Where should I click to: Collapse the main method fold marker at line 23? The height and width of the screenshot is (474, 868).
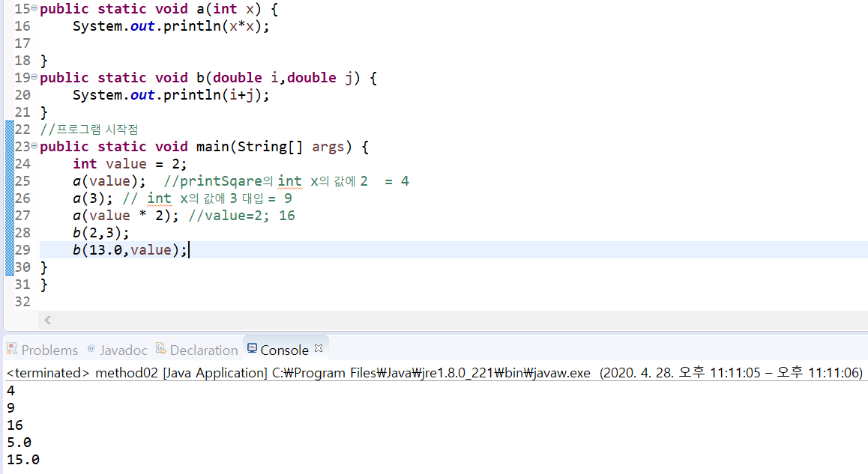click(34, 146)
